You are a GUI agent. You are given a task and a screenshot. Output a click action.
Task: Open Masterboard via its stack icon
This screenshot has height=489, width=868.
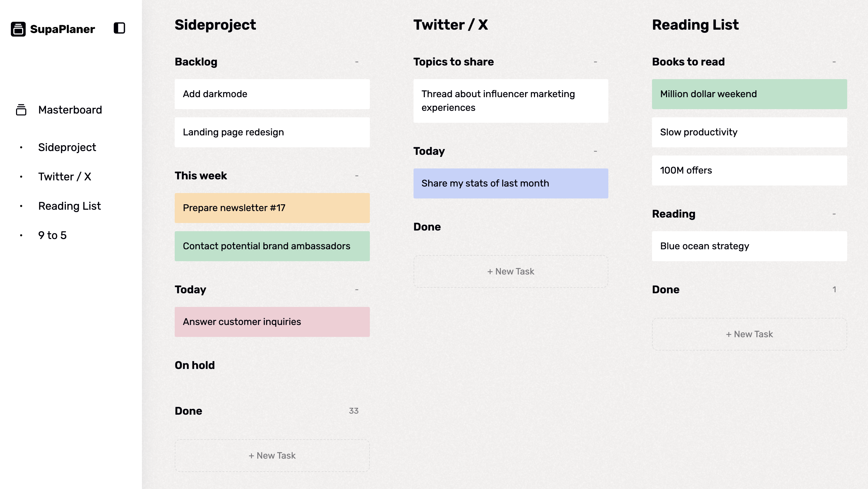[x=21, y=110]
